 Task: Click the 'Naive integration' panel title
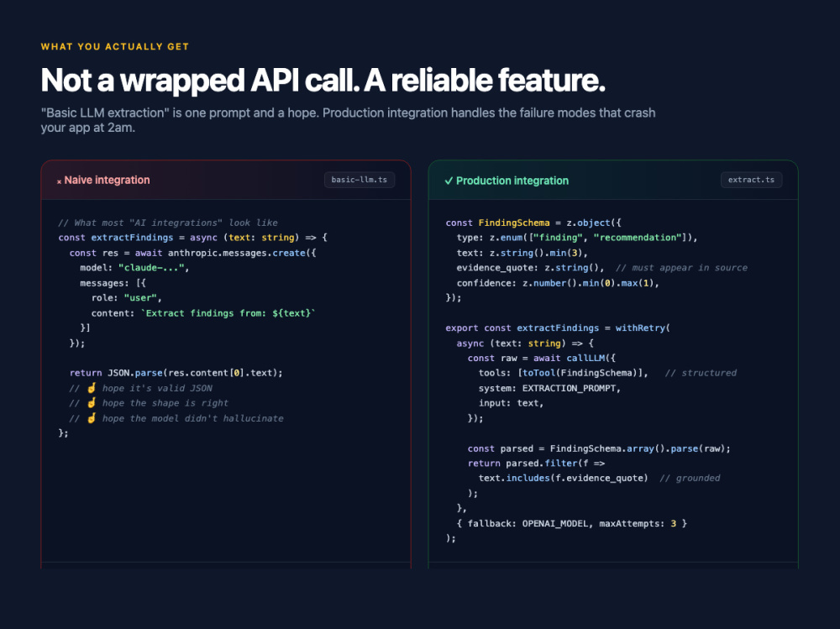point(108,180)
